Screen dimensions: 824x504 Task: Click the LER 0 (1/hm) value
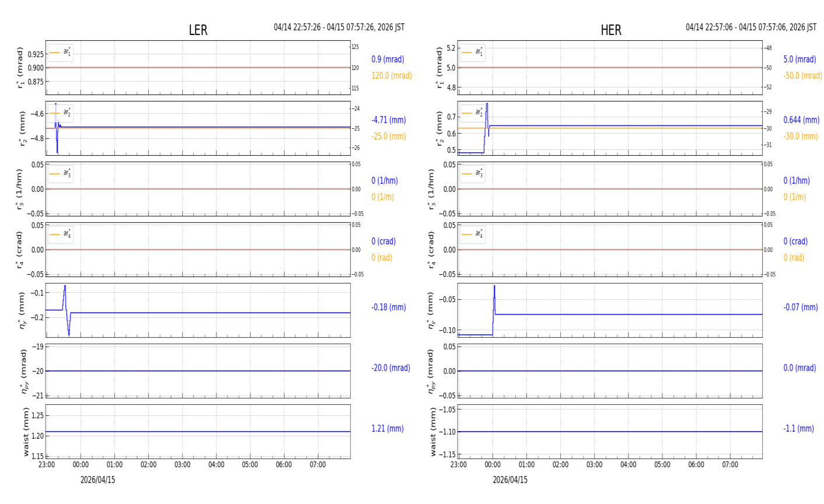pos(386,181)
